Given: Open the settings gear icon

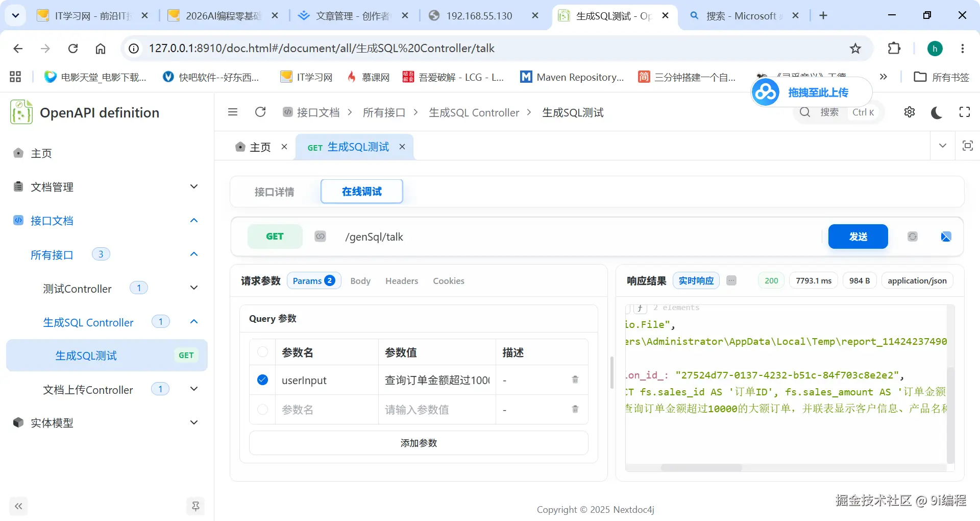Looking at the screenshot, I should 910,112.
